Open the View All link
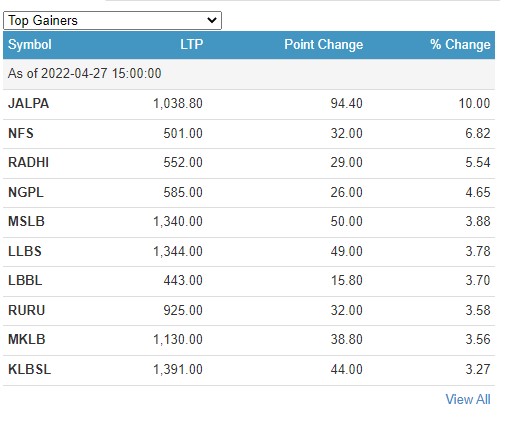This screenshot has width=514, height=430. pos(468,399)
